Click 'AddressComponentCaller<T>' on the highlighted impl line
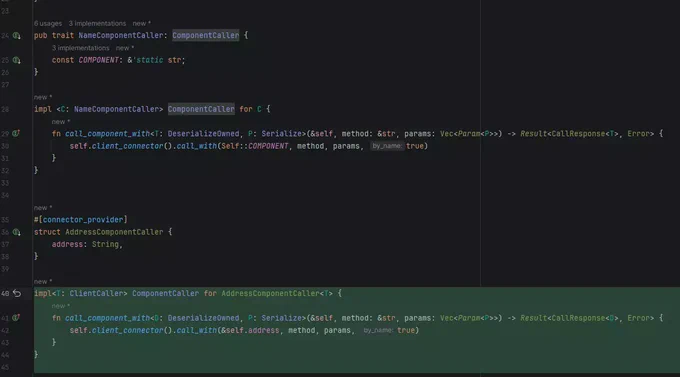Screen dimensions: 680x377 (x=277, y=294)
